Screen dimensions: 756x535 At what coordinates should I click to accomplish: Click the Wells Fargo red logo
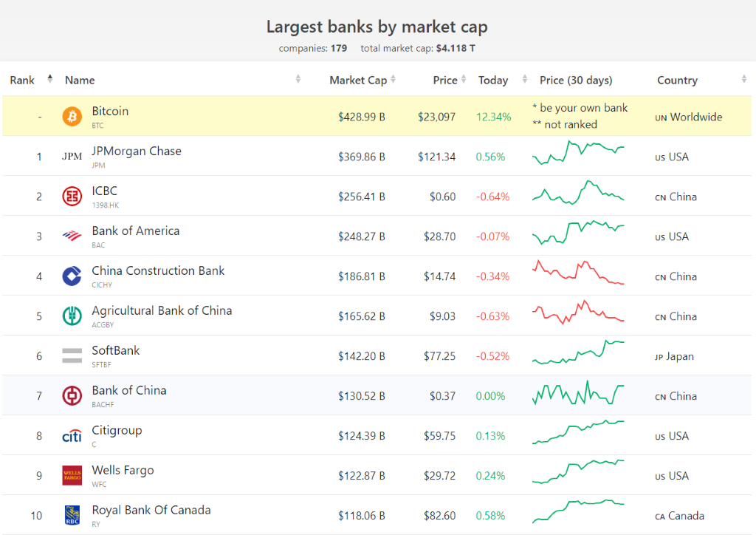point(72,476)
